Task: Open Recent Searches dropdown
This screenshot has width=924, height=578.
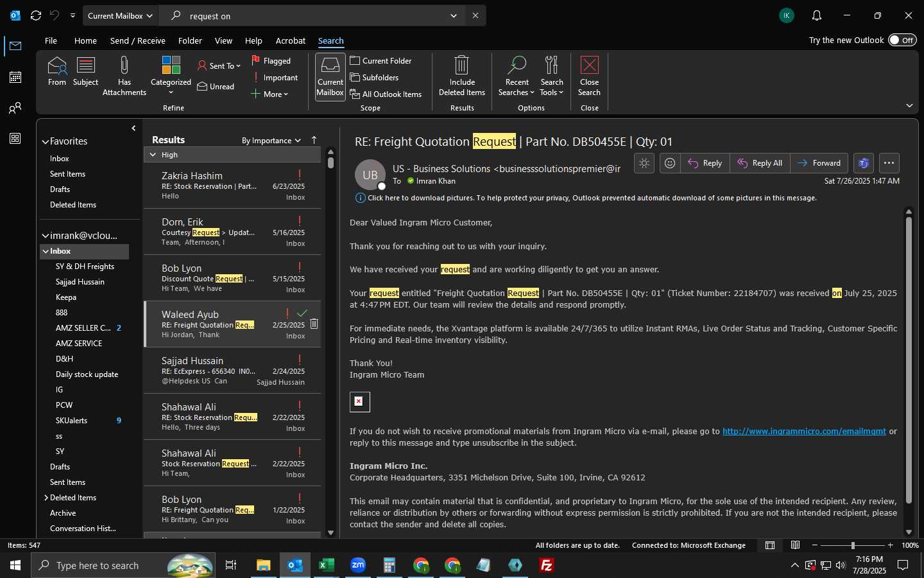Action: click(x=517, y=76)
